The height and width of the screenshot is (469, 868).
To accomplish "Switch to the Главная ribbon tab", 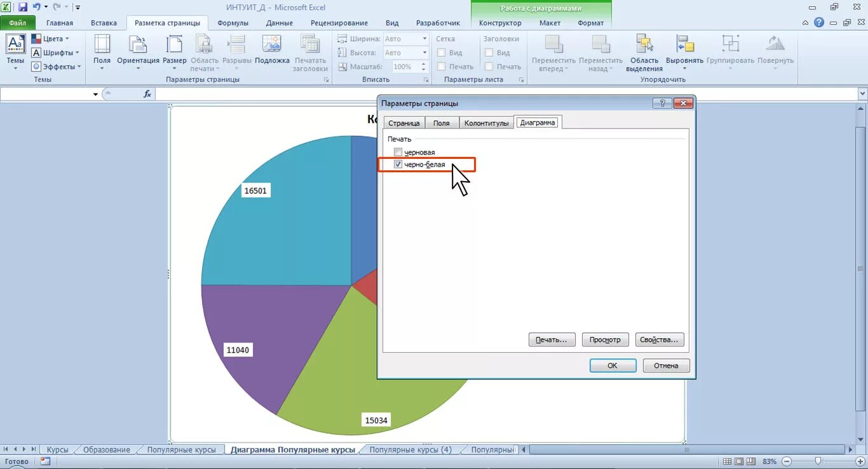I will click(x=60, y=23).
